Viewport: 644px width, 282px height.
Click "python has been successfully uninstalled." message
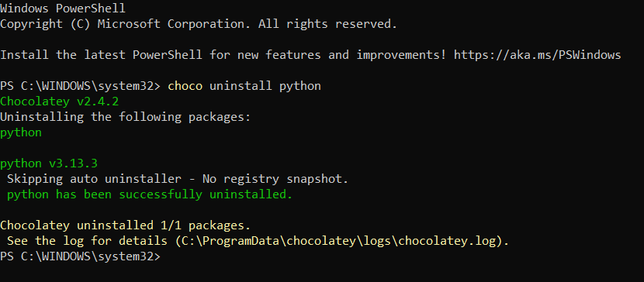pyautogui.click(x=150, y=194)
